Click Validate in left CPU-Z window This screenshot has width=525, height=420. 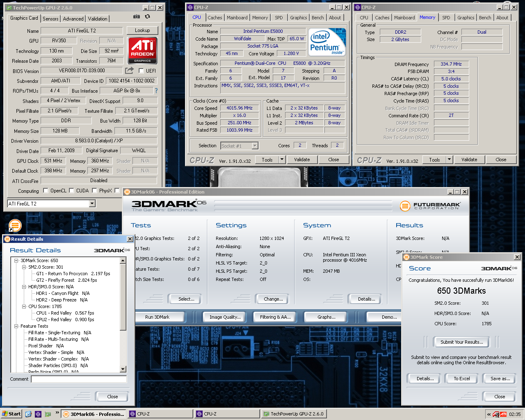click(302, 160)
